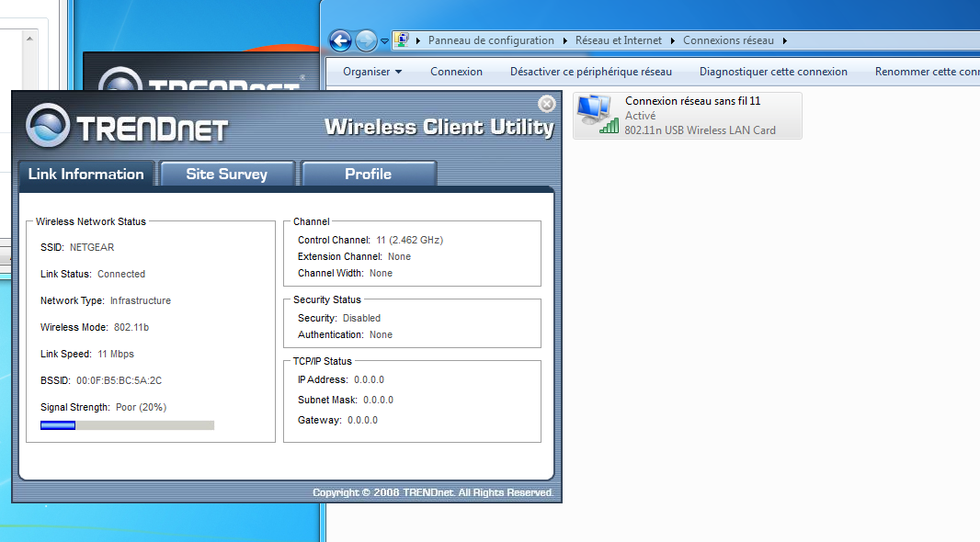980x542 pixels.
Task: Click the Activé status text
Action: 641,116
